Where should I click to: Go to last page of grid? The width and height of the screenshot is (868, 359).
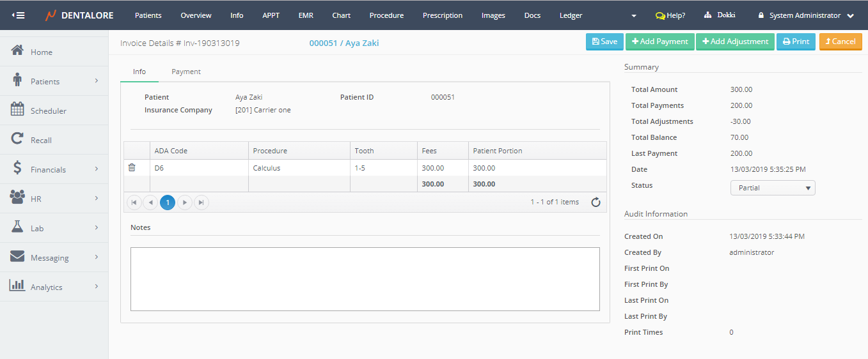(x=201, y=202)
